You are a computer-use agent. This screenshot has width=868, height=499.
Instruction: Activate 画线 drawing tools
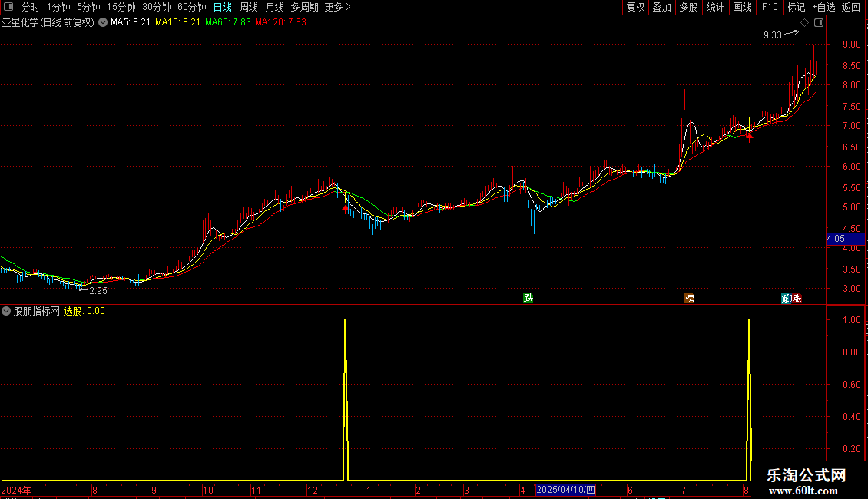pyautogui.click(x=742, y=7)
